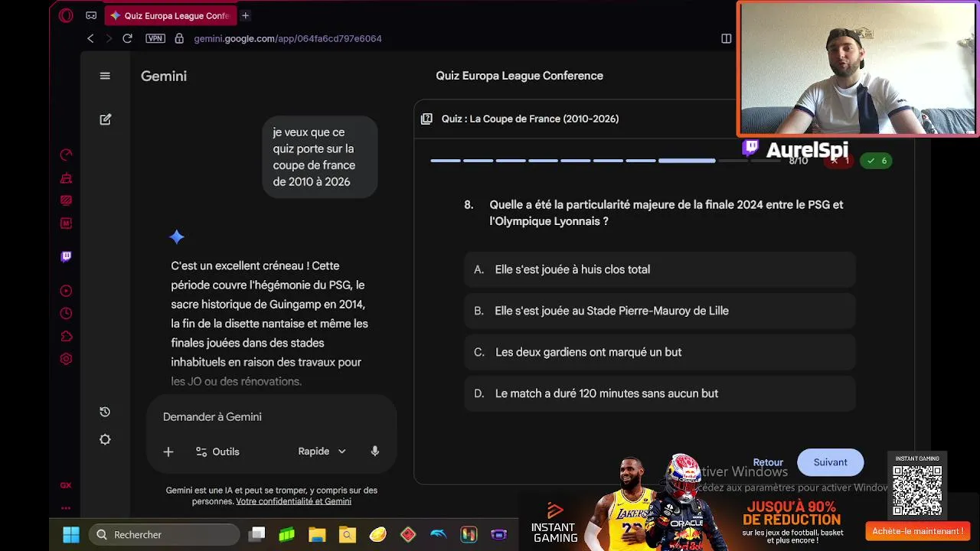
Task: Open the Outils tools menu
Action: tap(217, 452)
